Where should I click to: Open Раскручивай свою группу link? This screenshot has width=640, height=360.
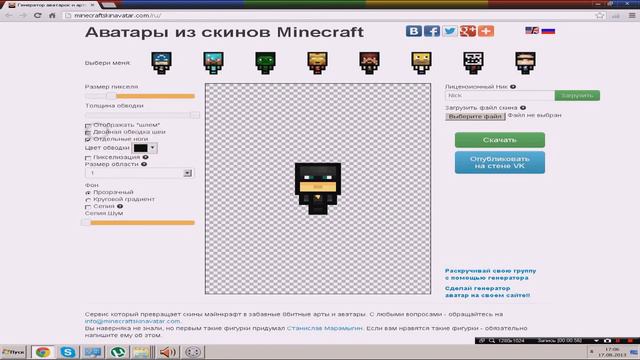click(490, 274)
